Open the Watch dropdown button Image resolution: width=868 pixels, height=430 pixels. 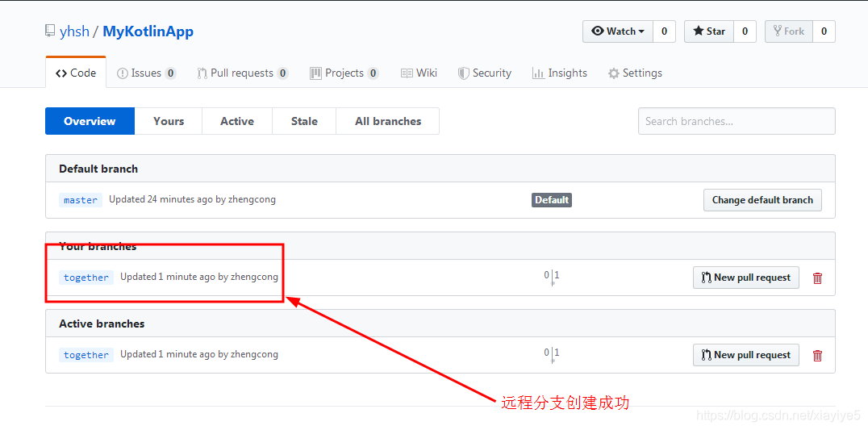(x=618, y=31)
